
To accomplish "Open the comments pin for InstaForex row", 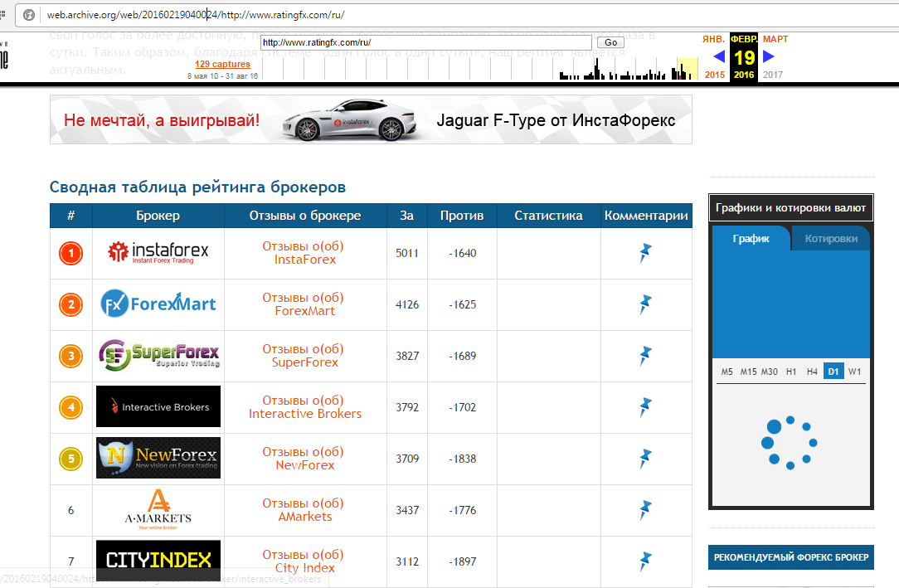I will tap(645, 253).
